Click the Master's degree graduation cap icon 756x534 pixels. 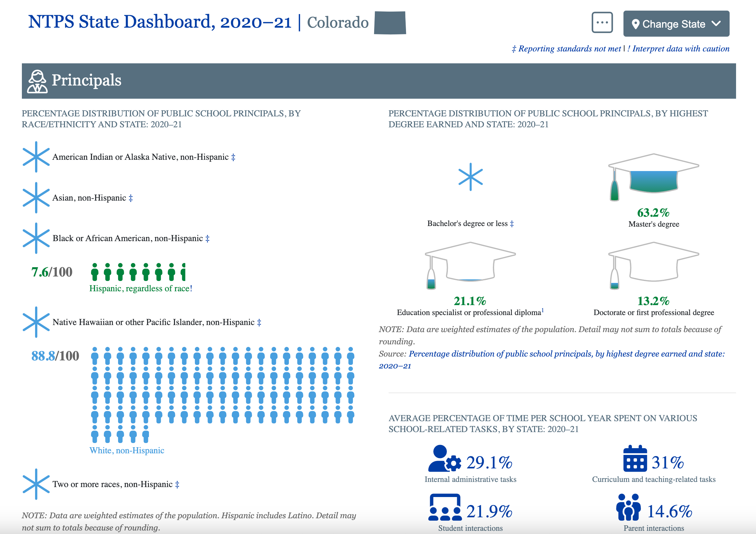[653, 176]
